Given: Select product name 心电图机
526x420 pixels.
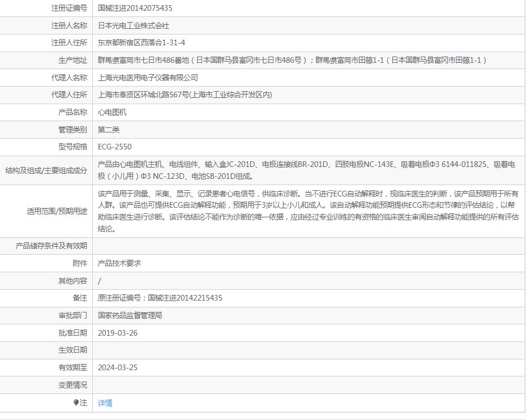Looking at the screenshot, I should [112, 112].
